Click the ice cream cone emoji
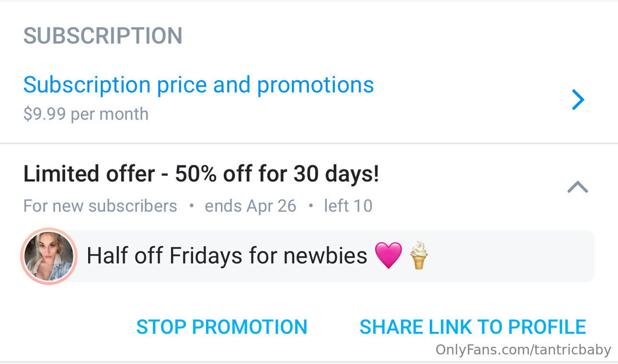Screen dimensions: 618x364 (x=419, y=256)
